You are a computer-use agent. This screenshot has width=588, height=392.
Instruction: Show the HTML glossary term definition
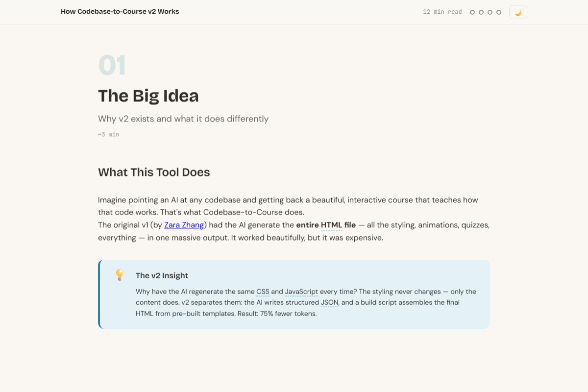tap(332, 225)
